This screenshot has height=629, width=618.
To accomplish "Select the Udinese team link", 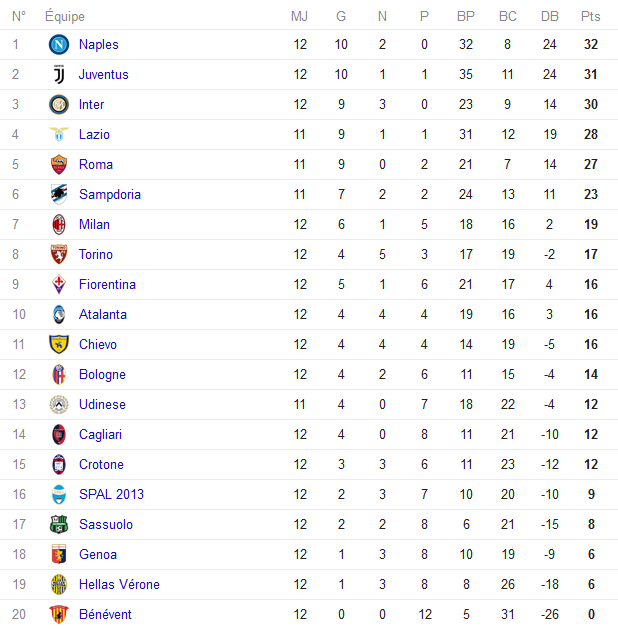I will (x=102, y=404).
